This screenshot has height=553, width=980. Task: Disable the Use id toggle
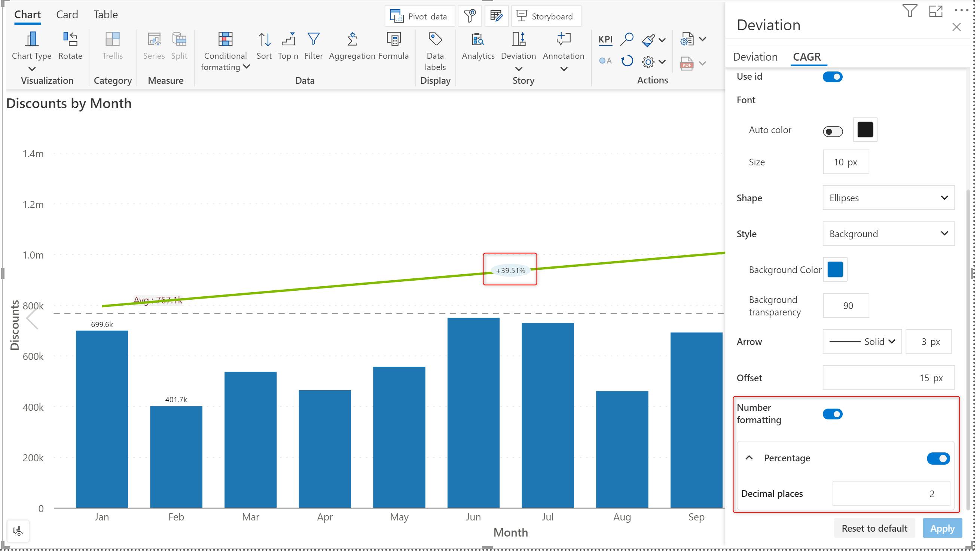pos(833,77)
